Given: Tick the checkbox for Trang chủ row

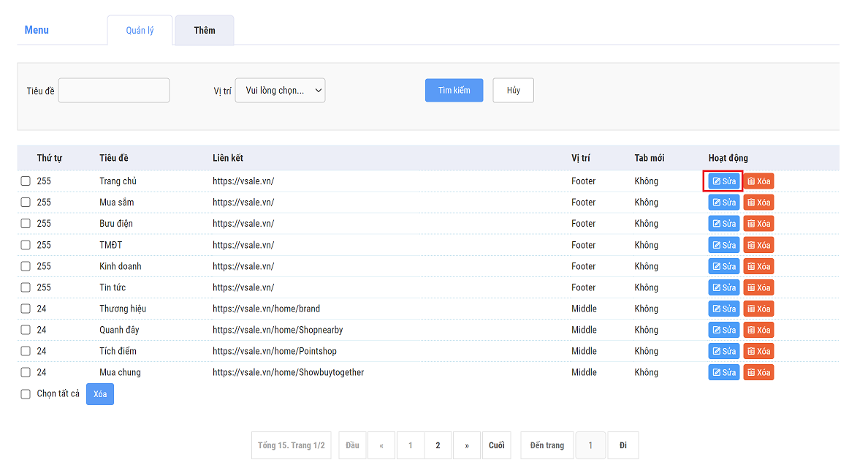Looking at the screenshot, I should click(26, 181).
